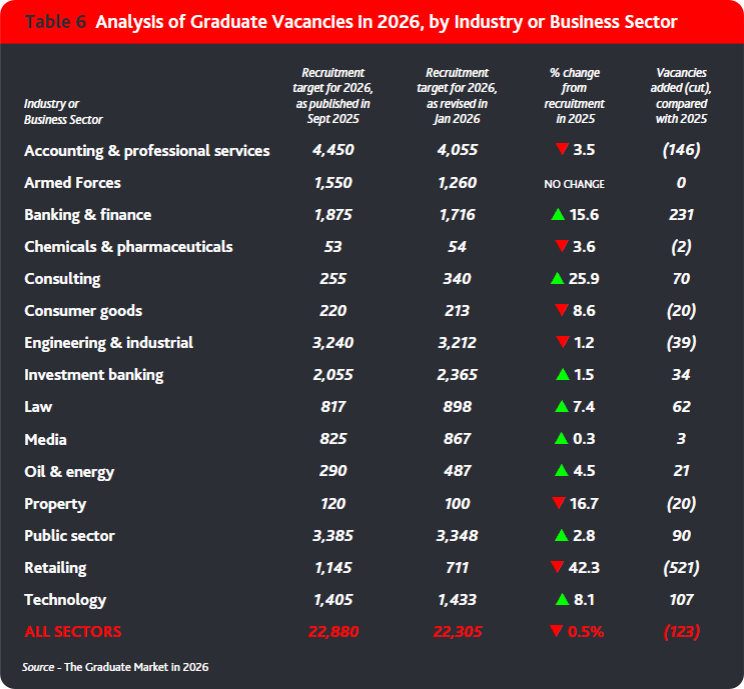
Task: Click the 'Vacancies added (cut)' column header
Action: pos(680,96)
